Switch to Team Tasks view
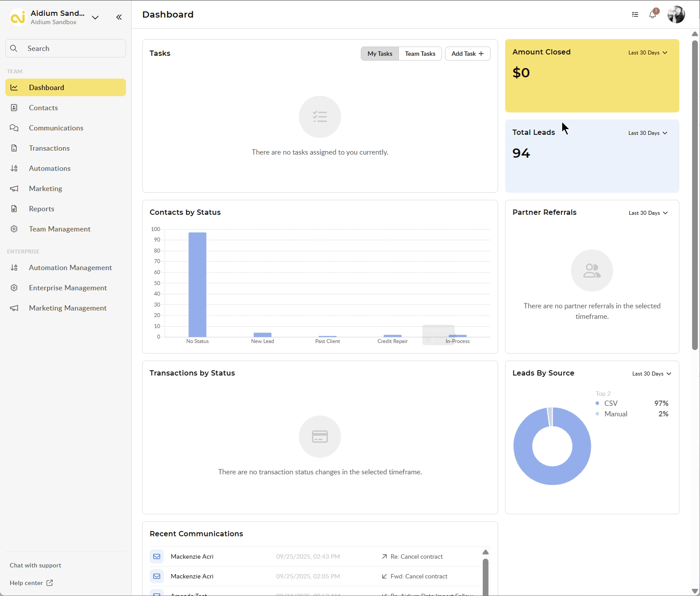 pyautogui.click(x=420, y=54)
